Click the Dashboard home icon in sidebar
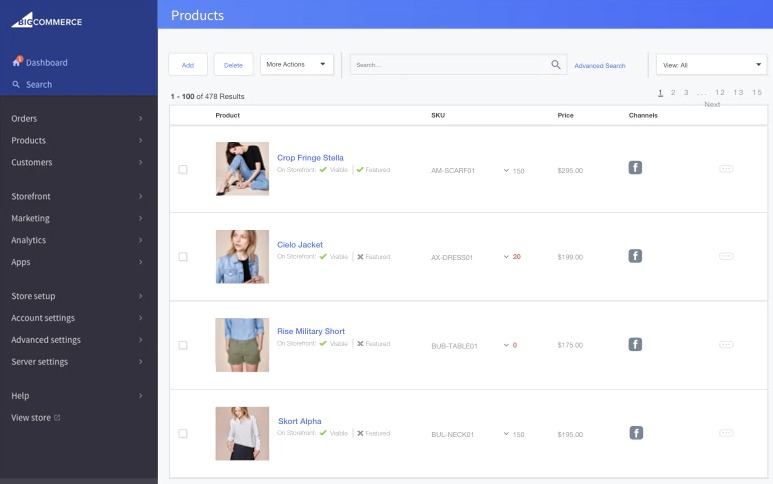The height and width of the screenshot is (484, 773). point(17,62)
